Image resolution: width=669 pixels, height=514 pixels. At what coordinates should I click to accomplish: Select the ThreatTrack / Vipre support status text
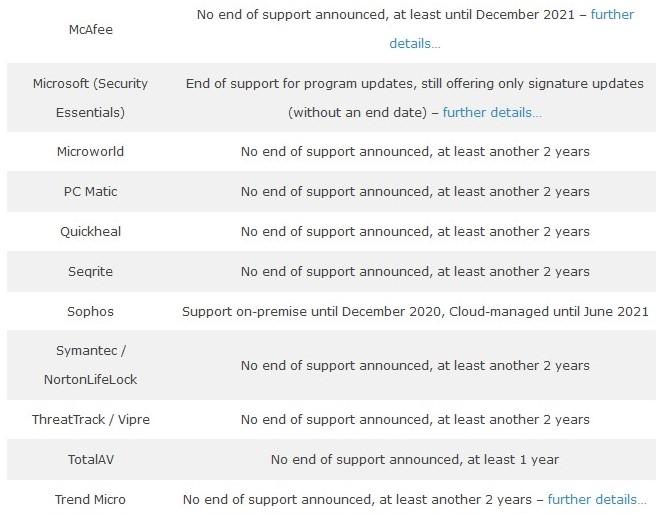pyautogui.click(x=415, y=419)
